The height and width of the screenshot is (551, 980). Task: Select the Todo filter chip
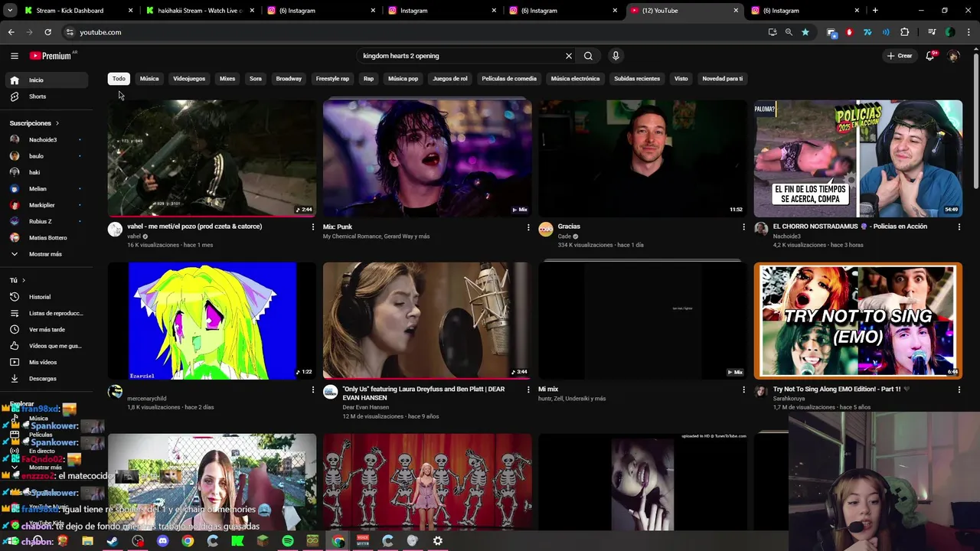click(119, 79)
